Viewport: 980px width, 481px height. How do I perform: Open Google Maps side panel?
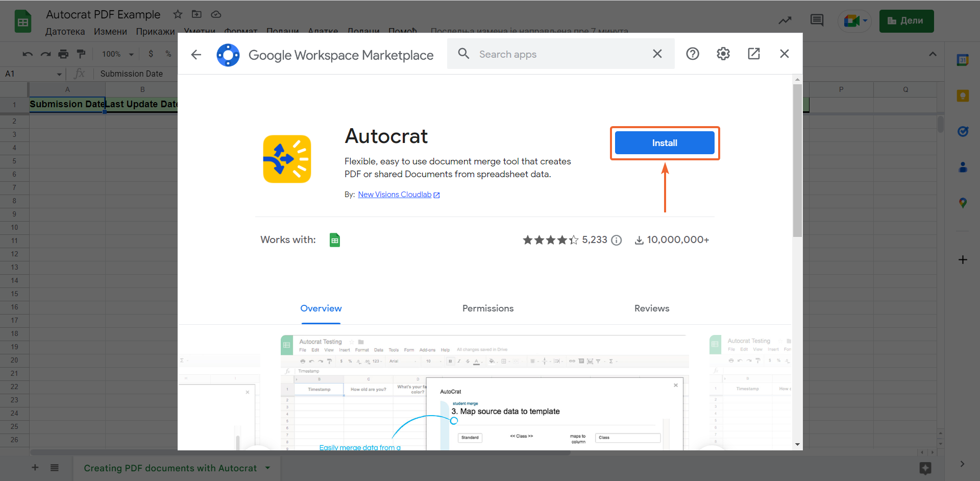pyautogui.click(x=963, y=203)
